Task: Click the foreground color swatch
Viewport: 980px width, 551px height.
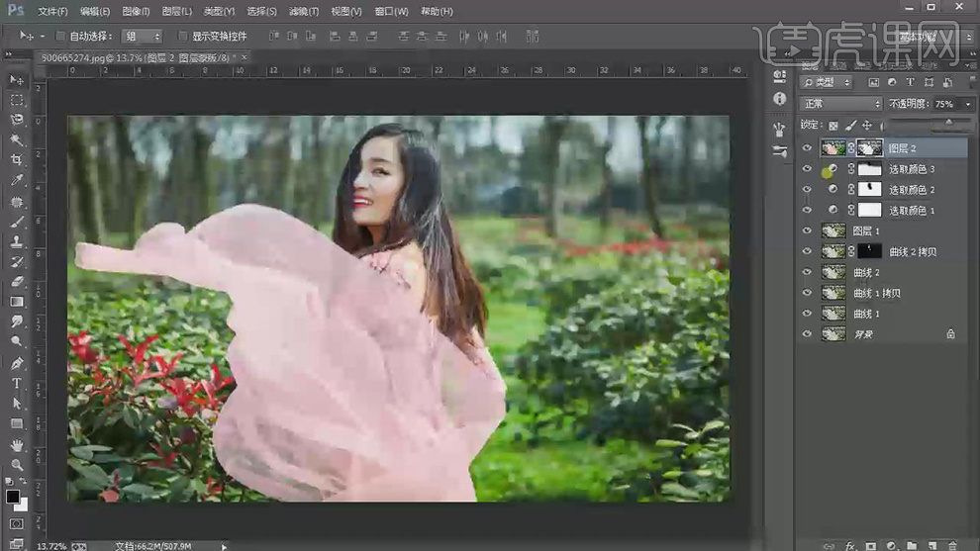Action: [x=13, y=496]
